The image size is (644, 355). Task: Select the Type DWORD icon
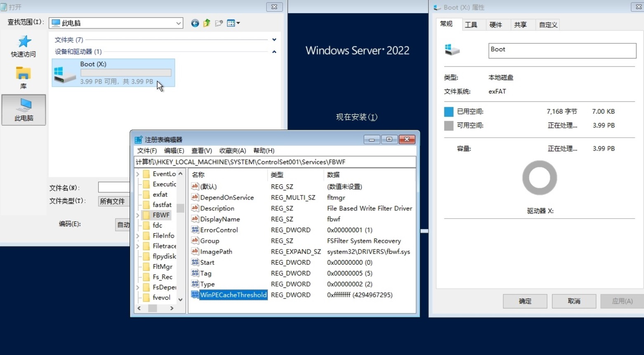pos(195,284)
